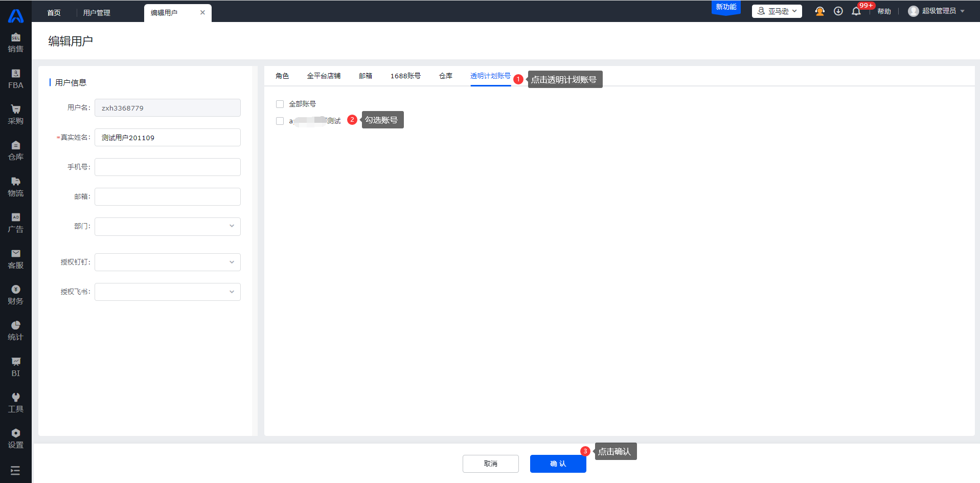Click the 取消 cancel button
This screenshot has height=483, width=980.
[x=490, y=464]
